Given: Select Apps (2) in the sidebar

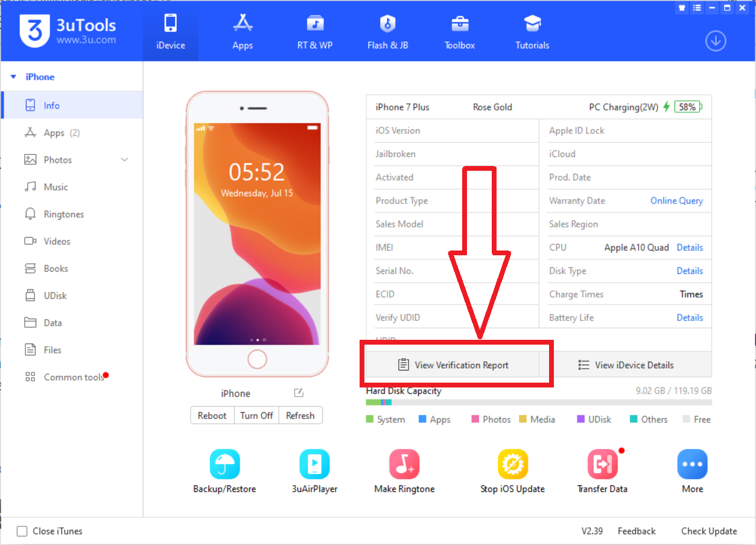Looking at the screenshot, I should click(x=72, y=133).
